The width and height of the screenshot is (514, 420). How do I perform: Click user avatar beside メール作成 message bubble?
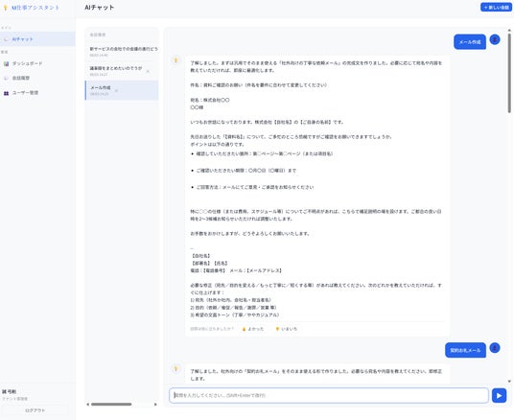point(495,39)
